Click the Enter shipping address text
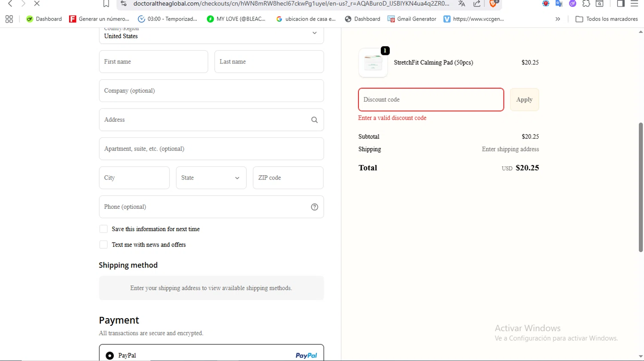644x361 pixels. click(510, 149)
